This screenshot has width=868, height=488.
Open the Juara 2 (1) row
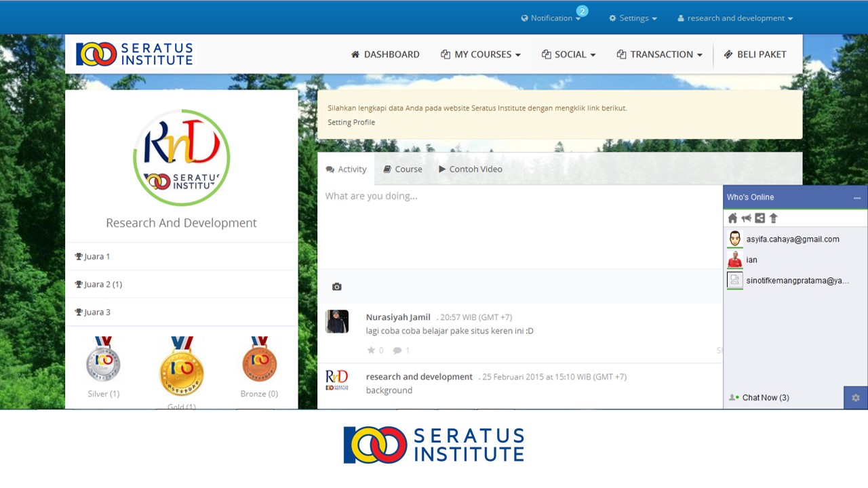tap(181, 284)
